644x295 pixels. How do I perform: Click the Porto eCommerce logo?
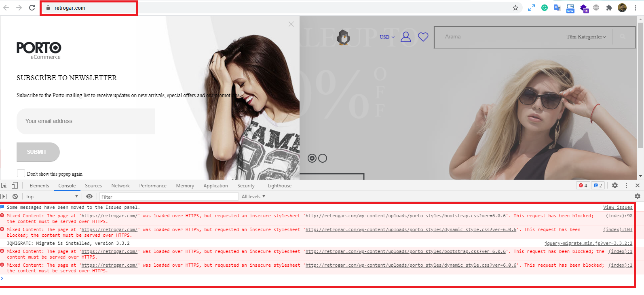[x=39, y=51]
